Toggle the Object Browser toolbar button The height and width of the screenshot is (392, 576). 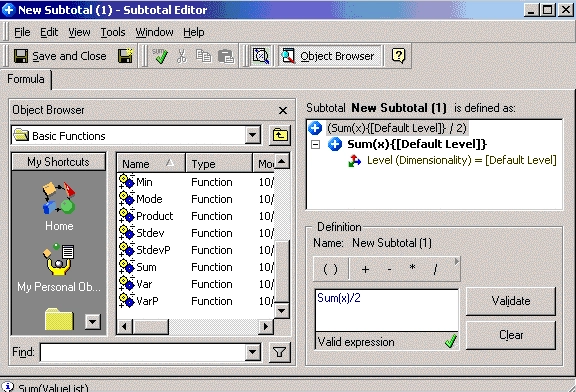(329, 56)
